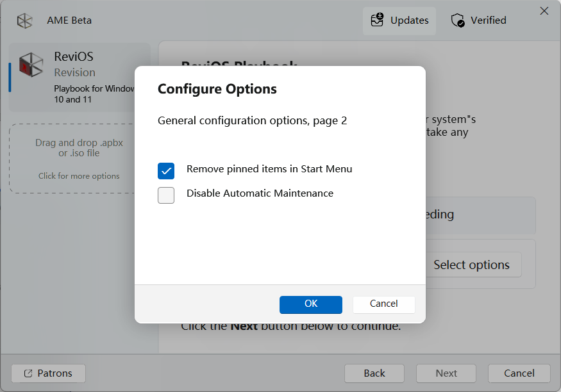Click the bottom-right Cancel button
Viewport: 561px width, 392px height.
(x=519, y=373)
